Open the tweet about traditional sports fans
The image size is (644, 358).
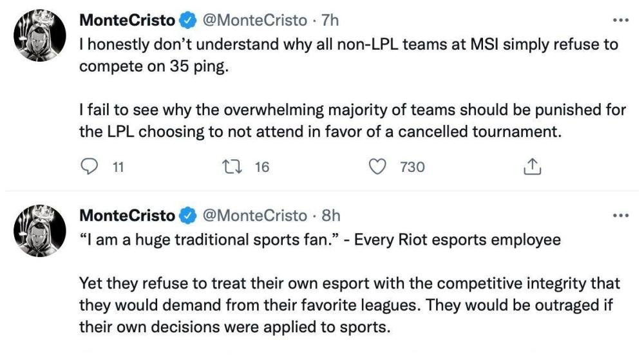click(348, 283)
